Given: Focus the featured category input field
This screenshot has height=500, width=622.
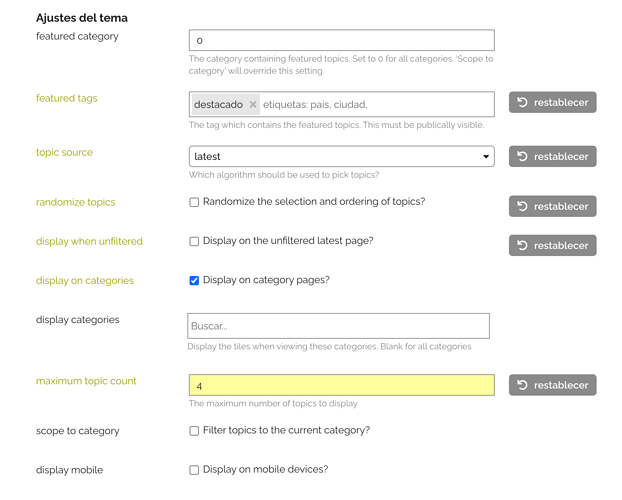Looking at the screenshot, I should (x=342, y=40).
